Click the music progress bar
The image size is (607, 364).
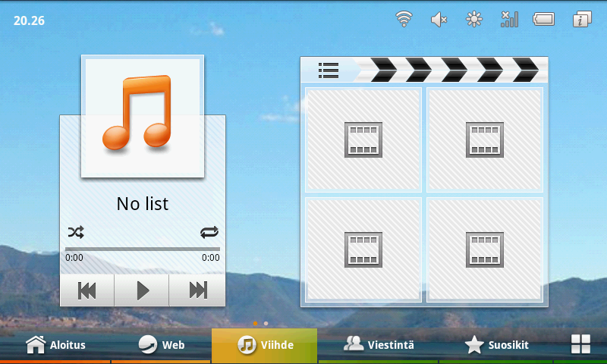click(x=143, y=249)
